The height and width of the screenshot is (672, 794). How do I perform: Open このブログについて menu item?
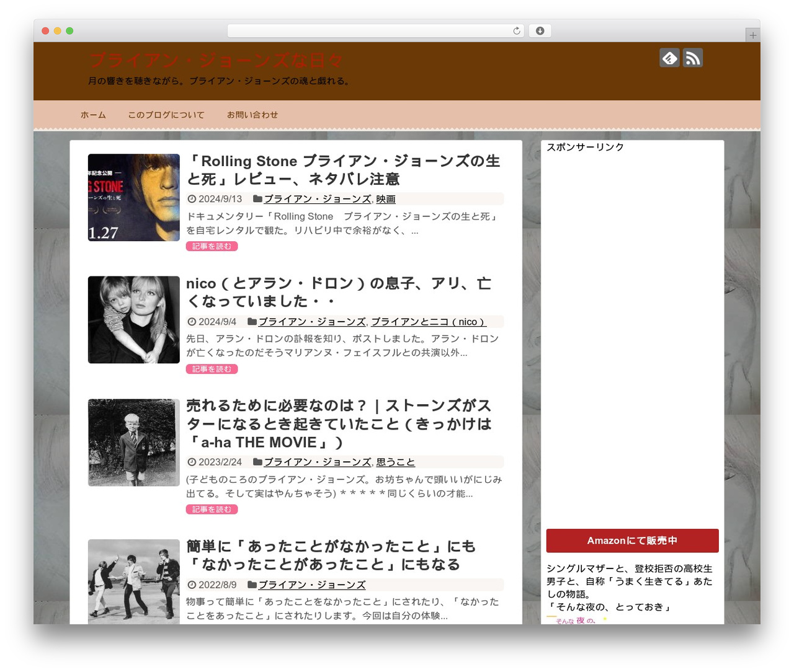pyautogui.click(x=166, y=115)
